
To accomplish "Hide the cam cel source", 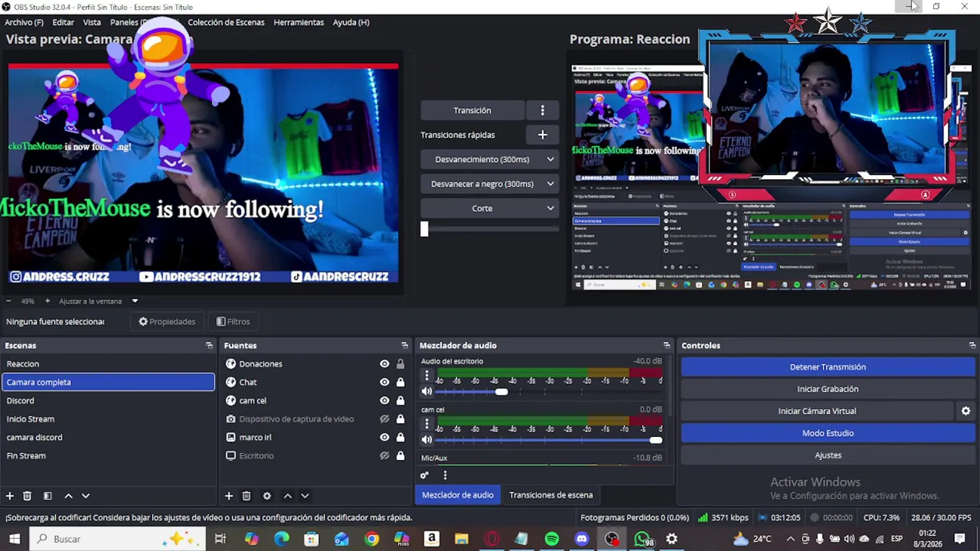I will click(x=384, y=401).
